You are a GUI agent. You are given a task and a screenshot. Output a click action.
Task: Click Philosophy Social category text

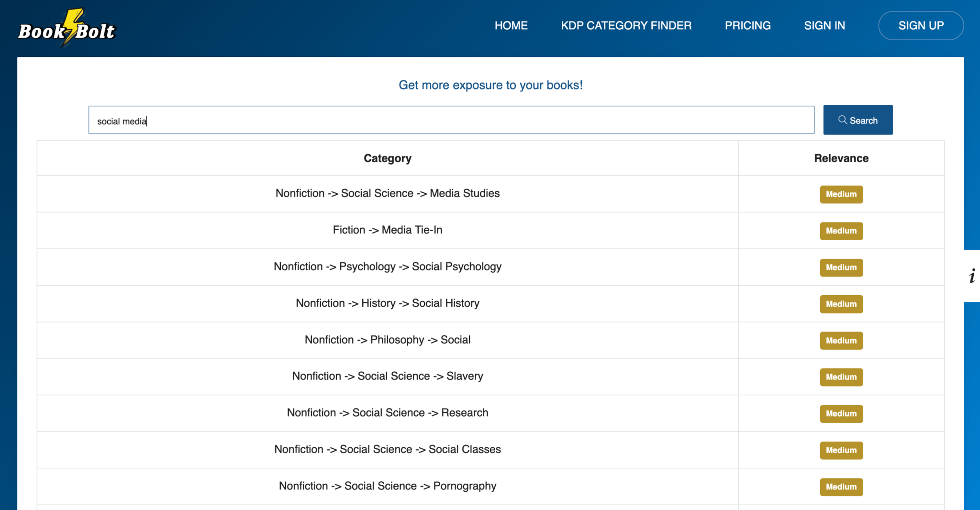[x=387, y=340]
